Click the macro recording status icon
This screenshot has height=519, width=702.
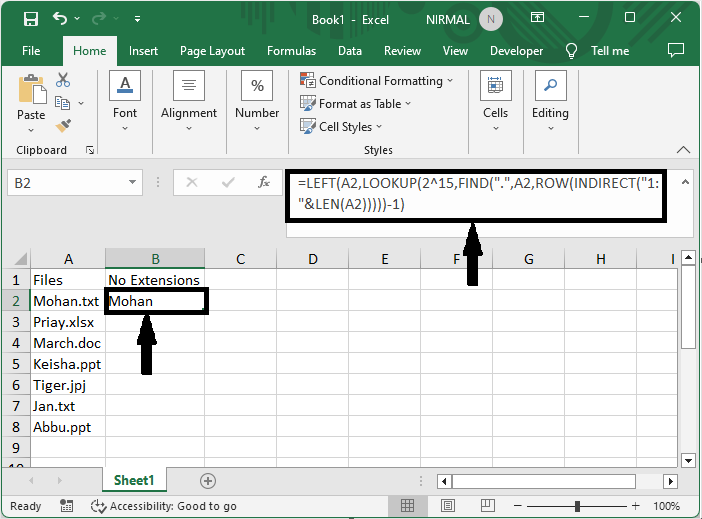coord(67,506)
